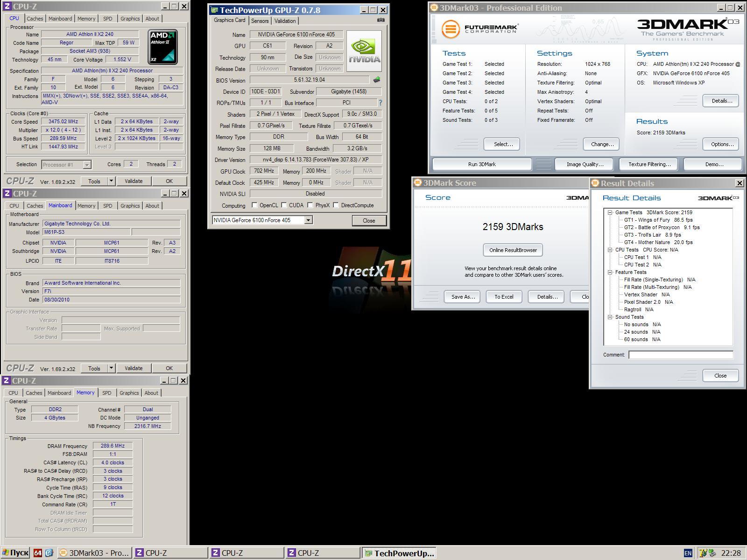The image size is (747, 560).
Task: Enable the OpenCL checkbox
Action: [x=254, y=205]
